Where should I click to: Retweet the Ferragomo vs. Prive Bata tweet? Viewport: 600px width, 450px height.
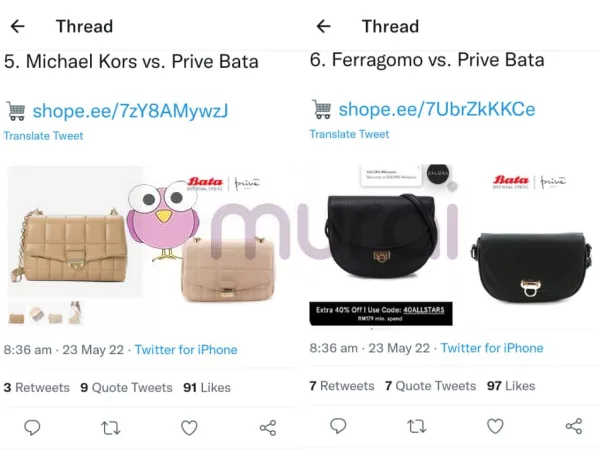click(417, 426)
